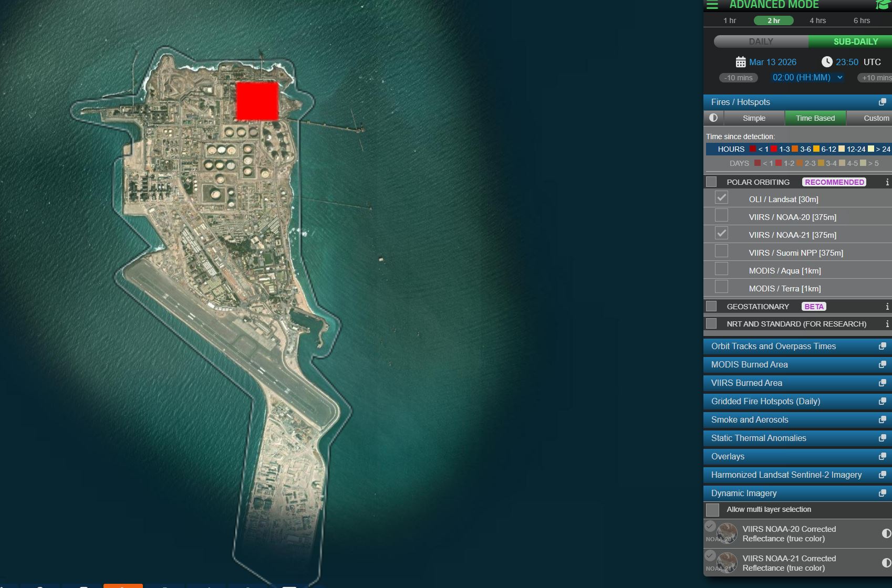This screenshot has width=892, height=588.
Task: Uncheck OLI / Landsat [30m]
Action: tap(722, 198)
